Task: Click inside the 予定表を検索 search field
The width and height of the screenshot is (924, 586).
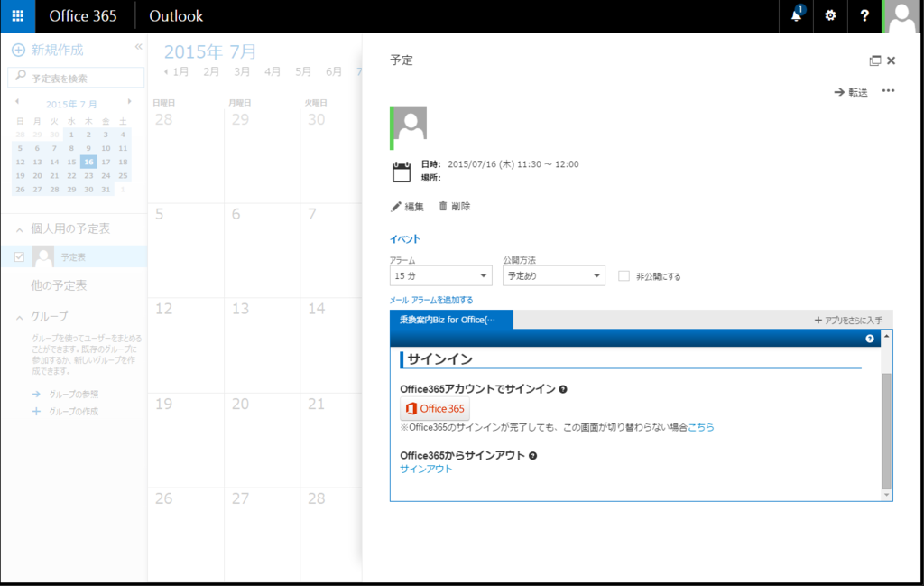Action: [76, 77]
